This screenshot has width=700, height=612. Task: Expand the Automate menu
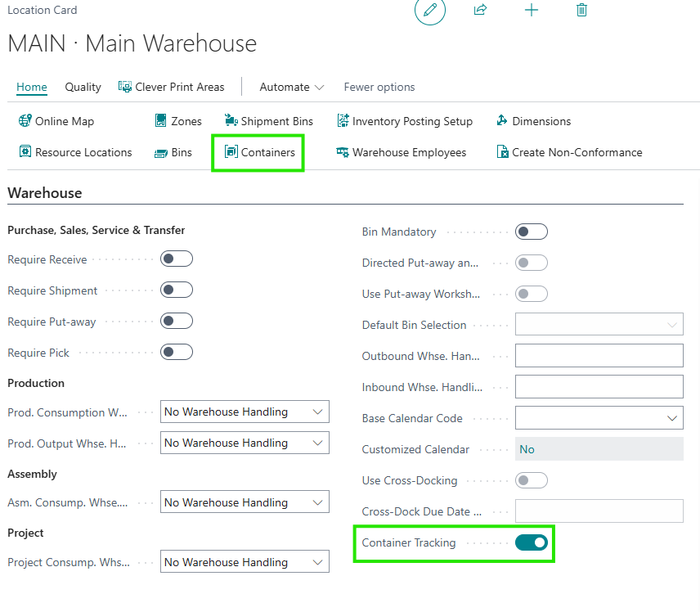(291, 87)
